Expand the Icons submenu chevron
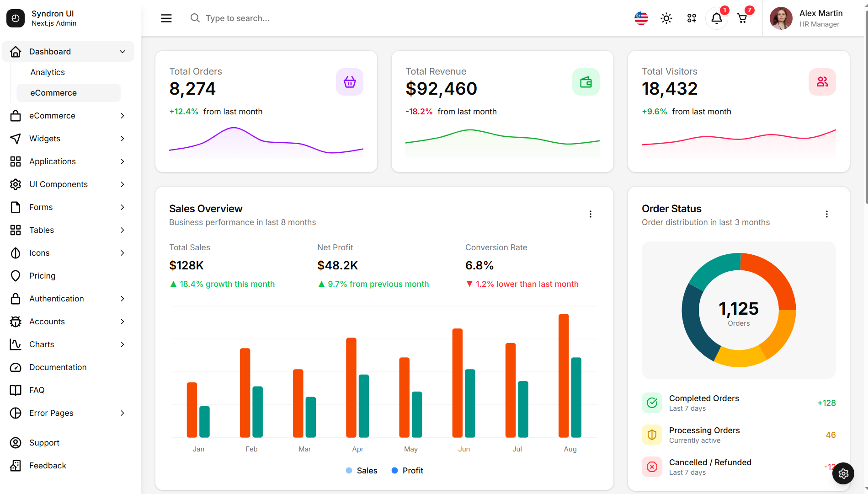Viewport: 868px width, 494px height. coord(122,253)
